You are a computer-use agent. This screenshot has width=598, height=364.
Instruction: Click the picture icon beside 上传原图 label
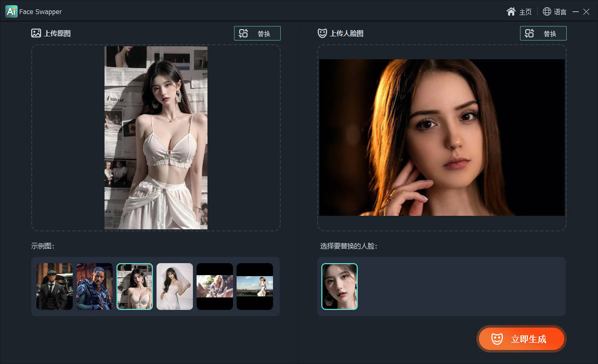tap(35, 32)
